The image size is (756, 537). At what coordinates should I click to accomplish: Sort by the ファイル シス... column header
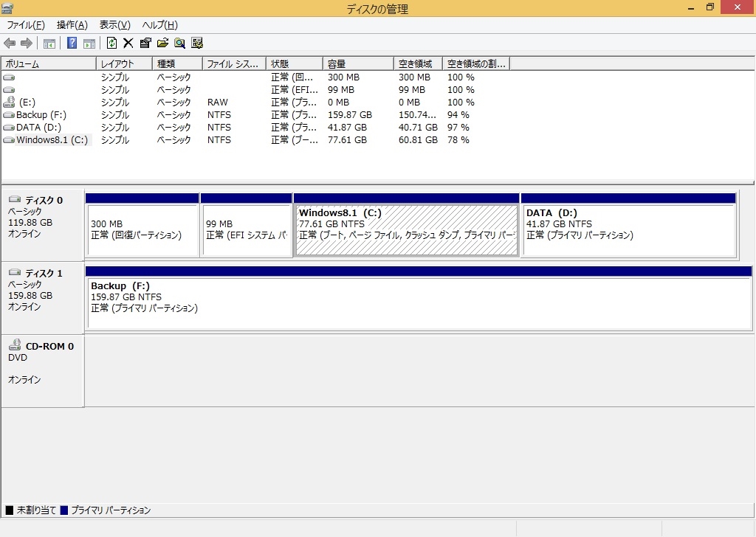coord(234,63)
